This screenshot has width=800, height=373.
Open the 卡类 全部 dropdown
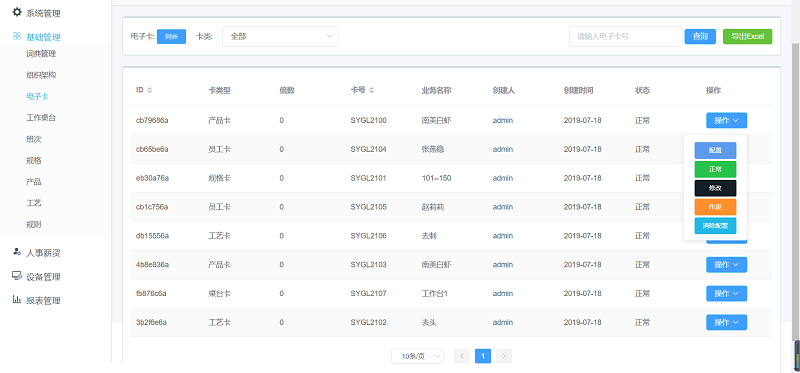pyautogui.click(x=280, y=37)
